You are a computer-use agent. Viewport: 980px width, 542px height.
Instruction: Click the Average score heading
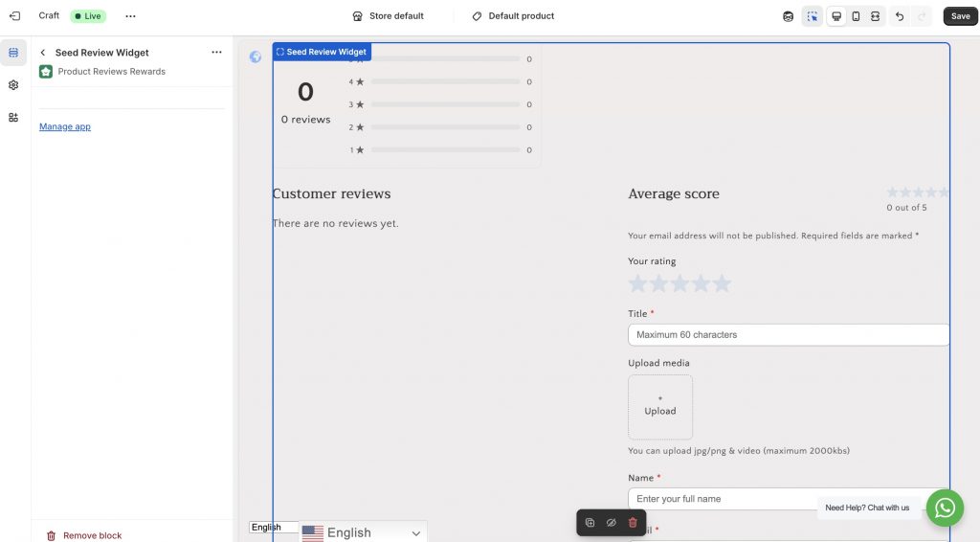point(673,193)
